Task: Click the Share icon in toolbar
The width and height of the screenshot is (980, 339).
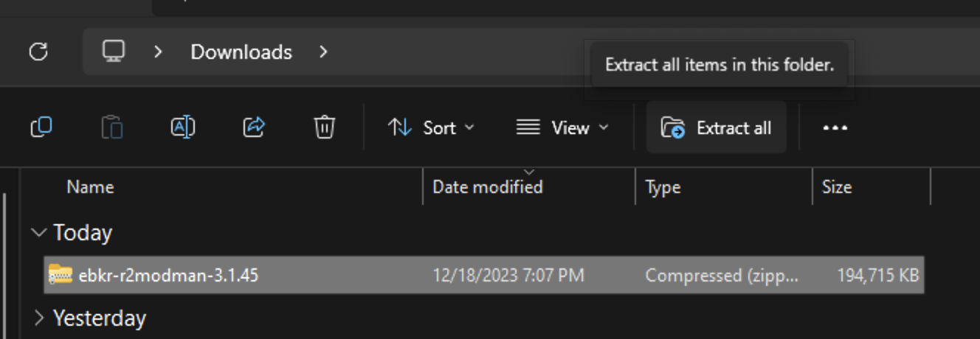Action: 254,127
